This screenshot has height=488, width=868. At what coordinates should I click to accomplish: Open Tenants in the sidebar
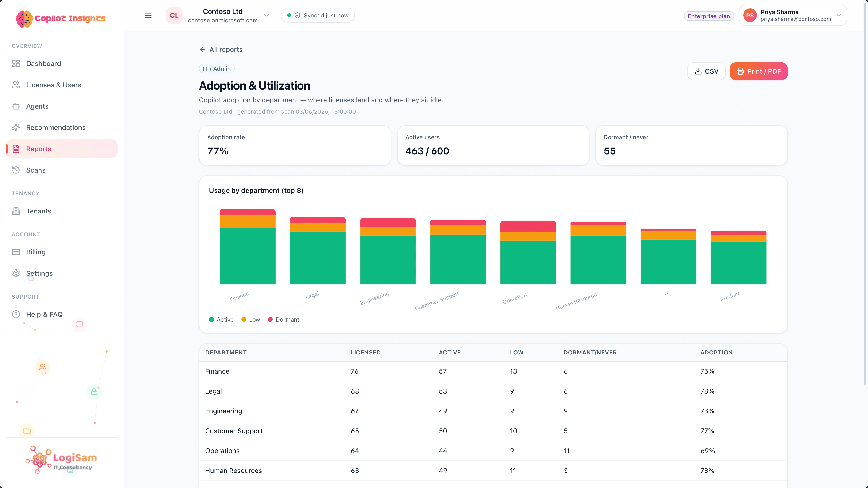62,211
